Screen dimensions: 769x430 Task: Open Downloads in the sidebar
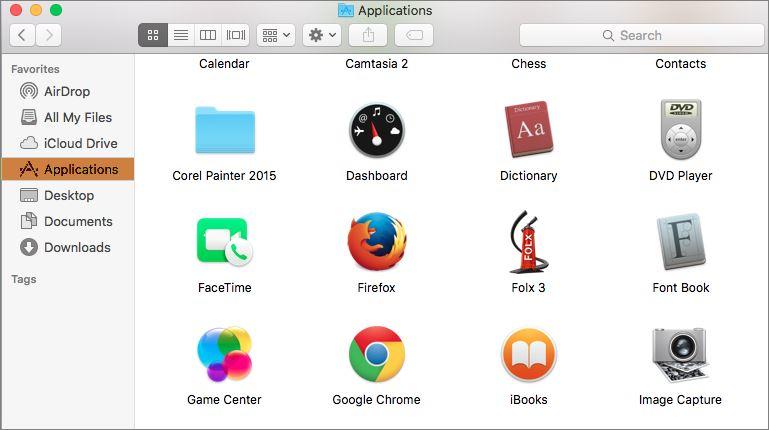(68, 247)
